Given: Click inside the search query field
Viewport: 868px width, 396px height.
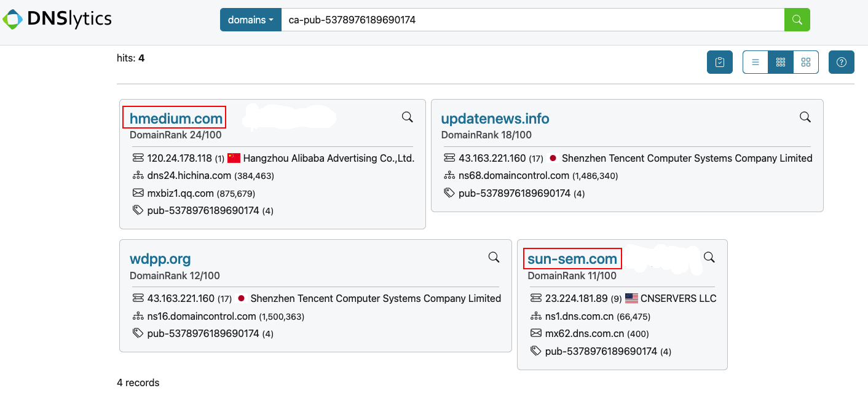Looking at the screenshot, I should (532, 20).
